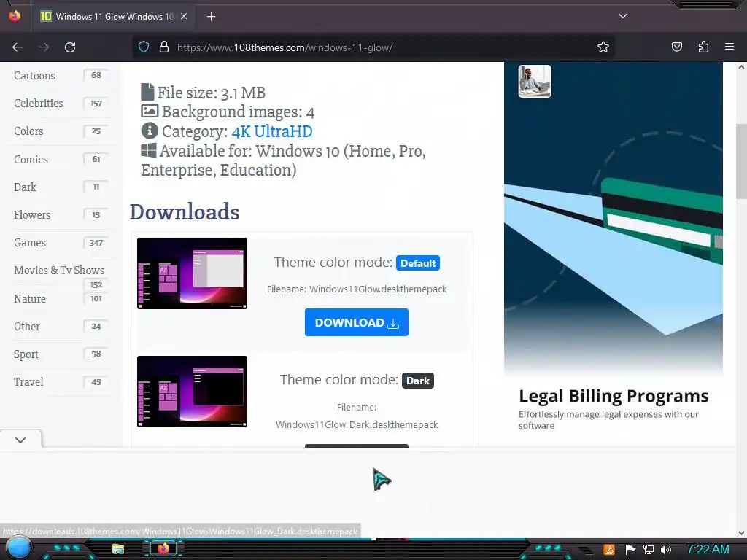The image size is (747, 560).
Task: Click the padlock site security icon
Action: coord(164,47)
